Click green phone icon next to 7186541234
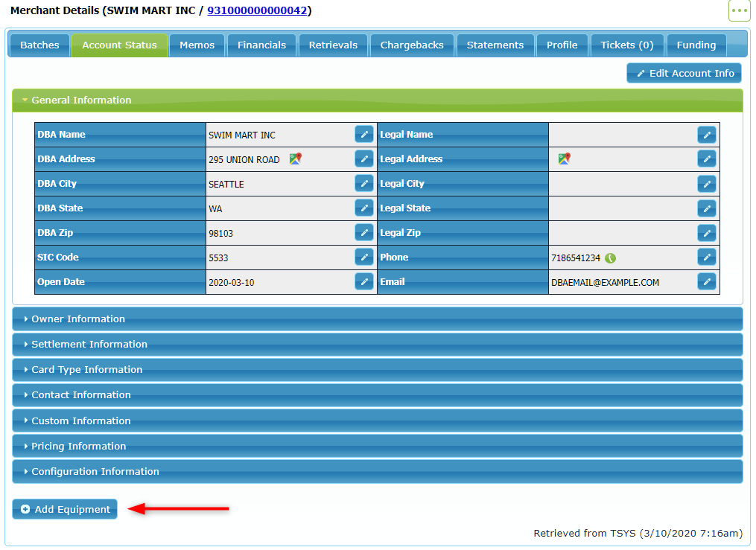The height and width of the screenshot is (550, 756). click(x=610, y=258)
